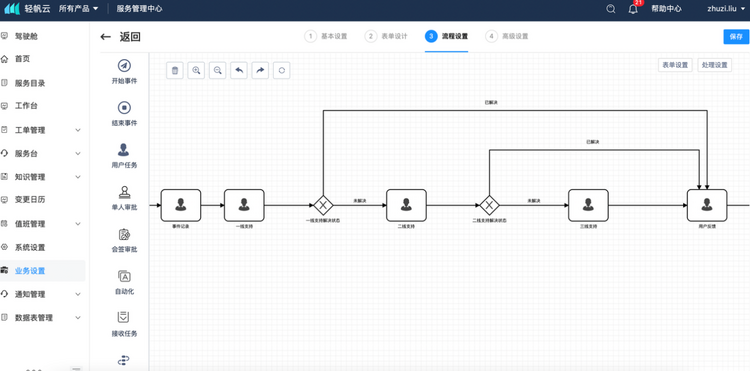Select the 接收任务 receive task palette icon
This screenshot has width=750, height=371.
coord(124,317)
